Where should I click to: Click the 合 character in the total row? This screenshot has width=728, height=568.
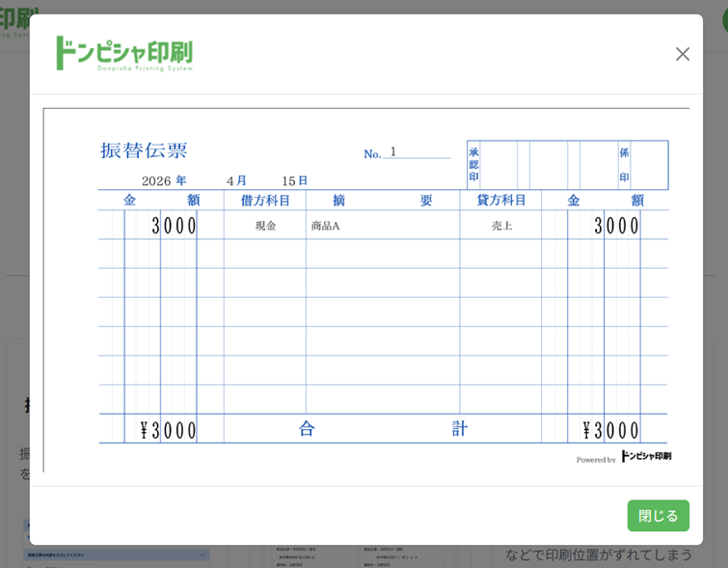307,429
